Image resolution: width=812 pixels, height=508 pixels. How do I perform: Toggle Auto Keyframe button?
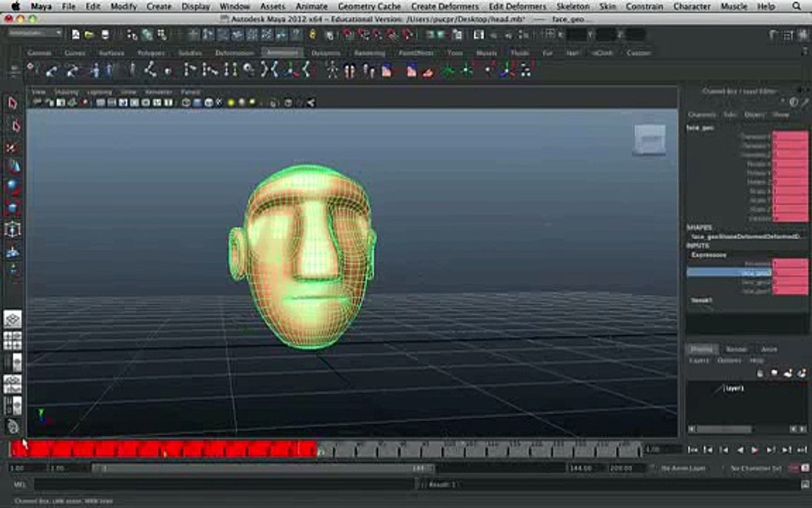(x=794, y=468)
